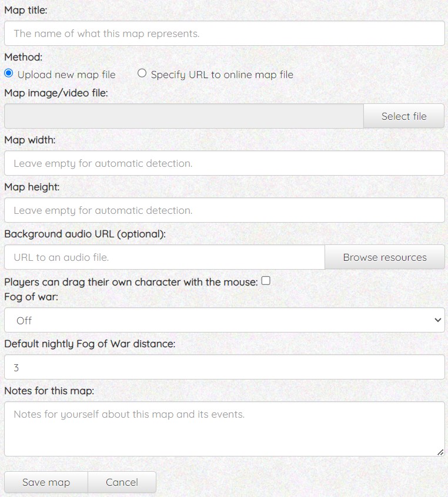Click the Background audio URL input field
This screenshot has height=497, width=448.
tap(164, 257)
